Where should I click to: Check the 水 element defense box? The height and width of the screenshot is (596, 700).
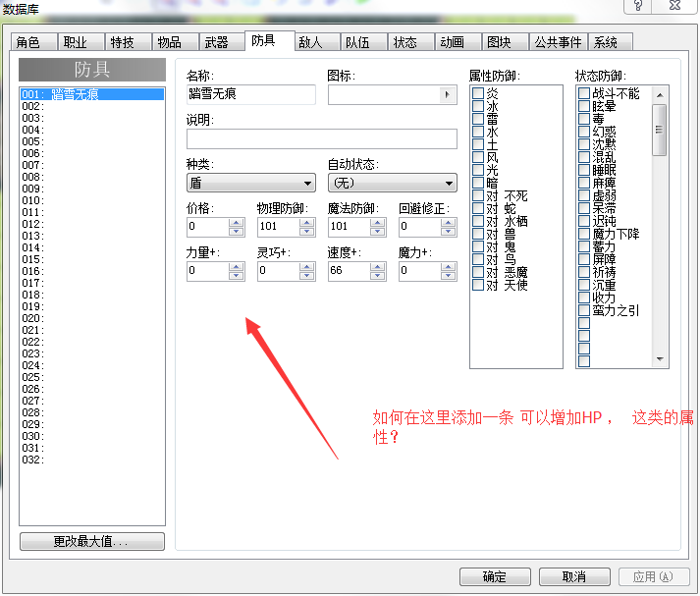(x=478, y=132)
